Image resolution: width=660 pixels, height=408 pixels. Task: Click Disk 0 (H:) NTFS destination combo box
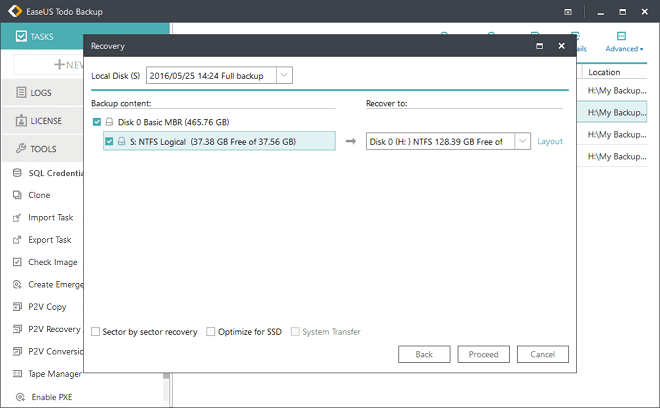point(448,141)
